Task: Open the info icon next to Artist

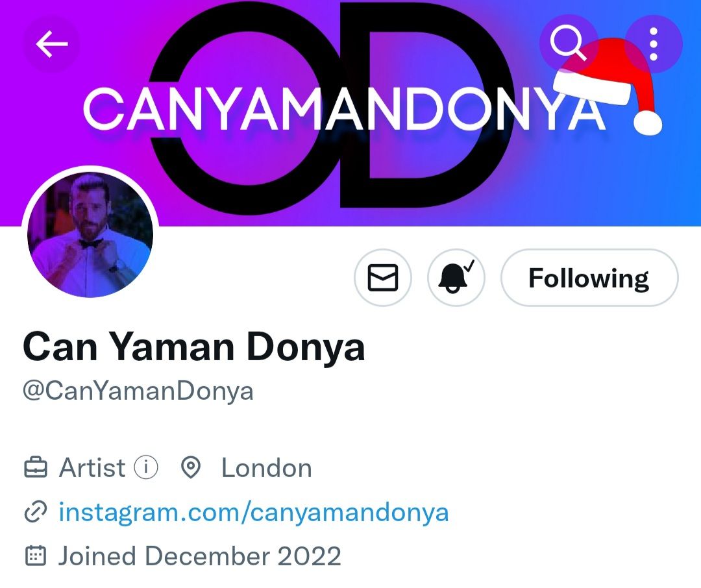Action: [x=146, y=467]
